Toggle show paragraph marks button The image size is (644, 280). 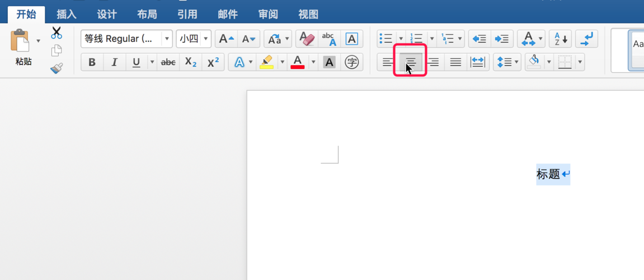[x=586, y=39]
